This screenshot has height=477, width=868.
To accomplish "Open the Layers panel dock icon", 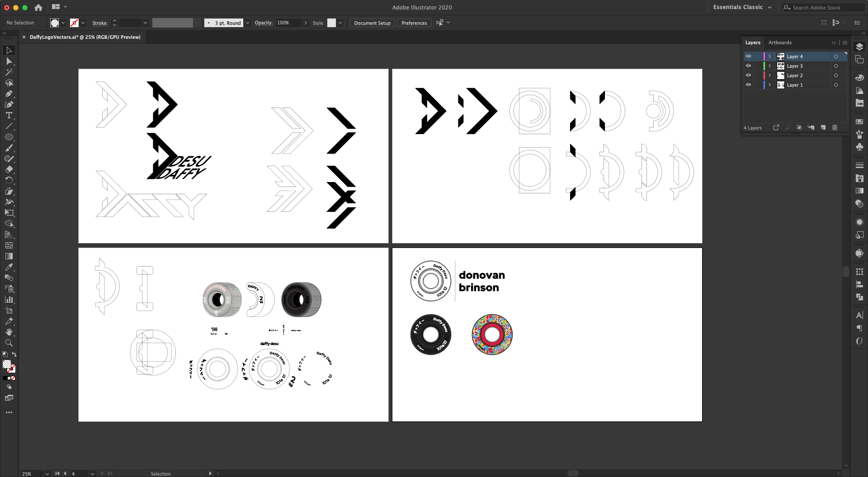I will 859,47.
